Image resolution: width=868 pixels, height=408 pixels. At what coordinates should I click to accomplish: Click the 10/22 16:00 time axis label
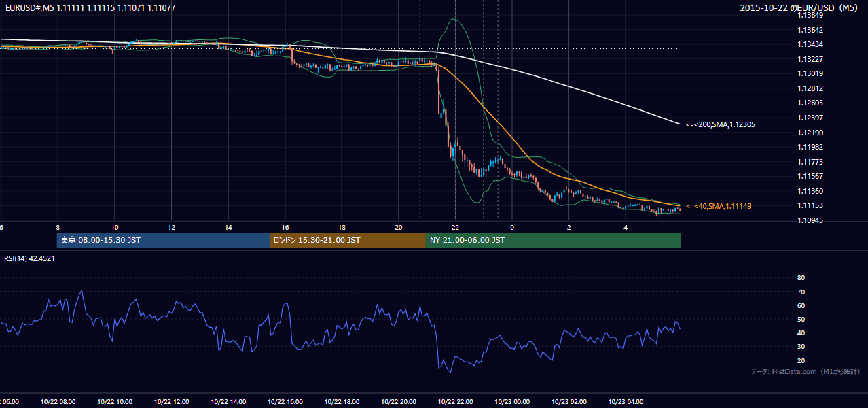click(285, 402)
